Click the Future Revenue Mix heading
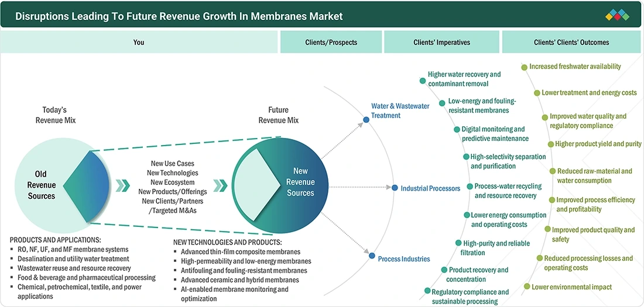Image resolution: width=644 pixels, height=307 pixels. point(279,115)
